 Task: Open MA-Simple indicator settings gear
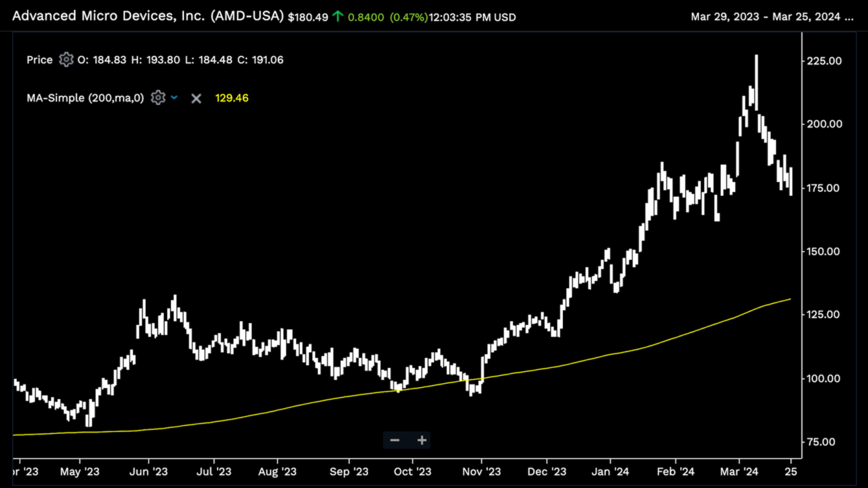pyautogui.click(x=158, y=98)
